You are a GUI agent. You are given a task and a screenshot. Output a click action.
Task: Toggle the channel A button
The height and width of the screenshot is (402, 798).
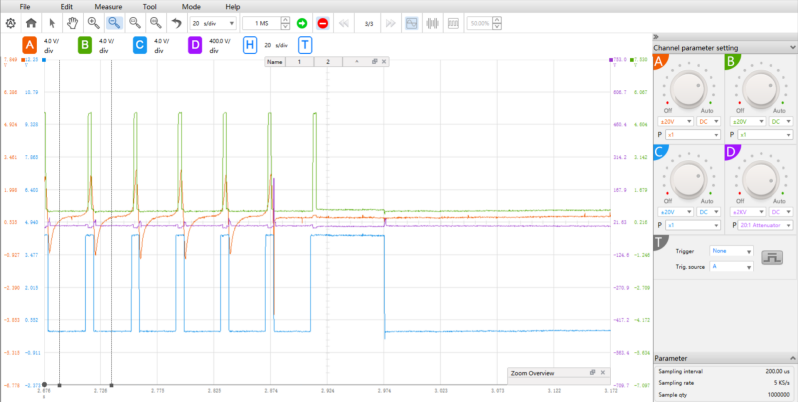(29, 45)
